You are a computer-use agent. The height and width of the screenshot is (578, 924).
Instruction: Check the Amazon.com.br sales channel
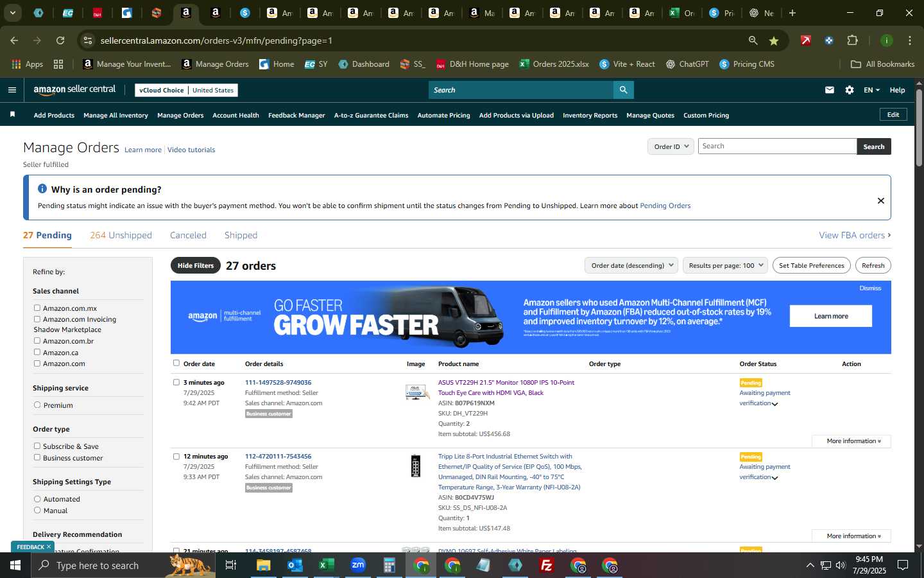[x=37, y=340]
